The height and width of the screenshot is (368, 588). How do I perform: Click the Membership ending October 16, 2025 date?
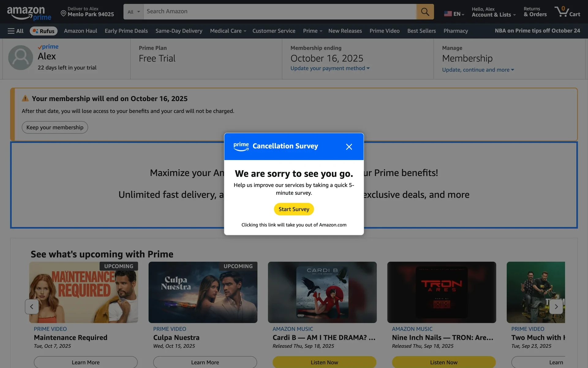coord(327,58)
